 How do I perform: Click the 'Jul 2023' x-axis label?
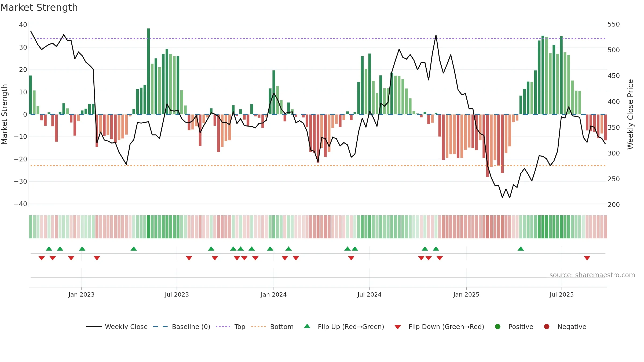point(177,295)
